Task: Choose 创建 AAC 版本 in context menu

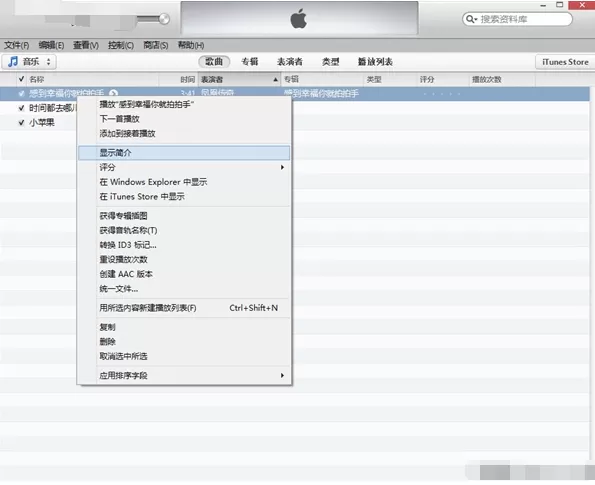Action: tap(184, 274)
